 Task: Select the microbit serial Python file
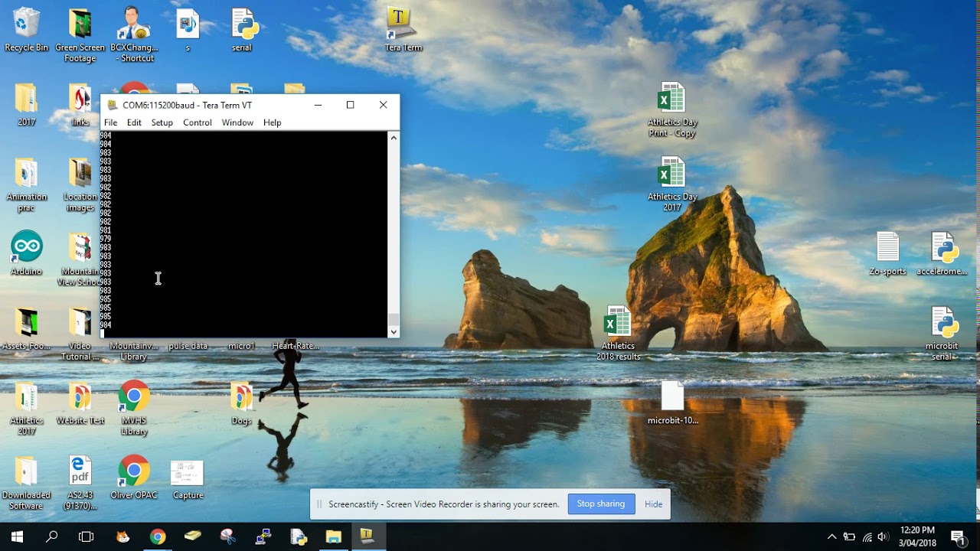tap(942, 334)
